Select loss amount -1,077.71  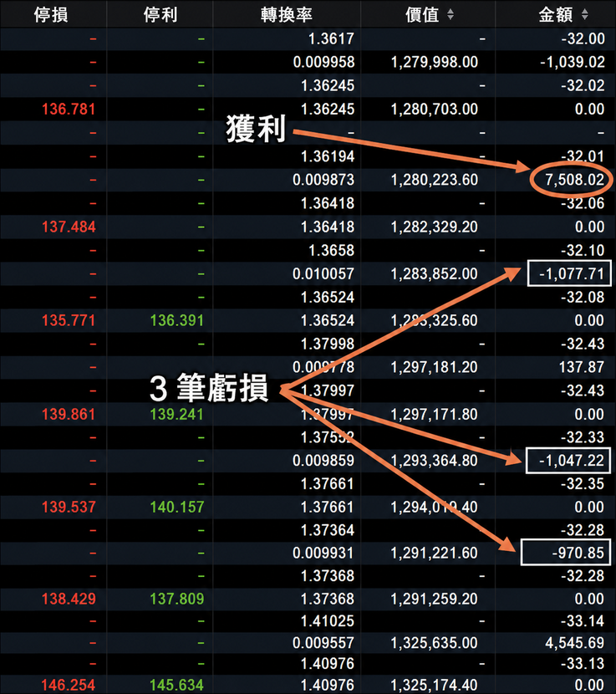572,273
